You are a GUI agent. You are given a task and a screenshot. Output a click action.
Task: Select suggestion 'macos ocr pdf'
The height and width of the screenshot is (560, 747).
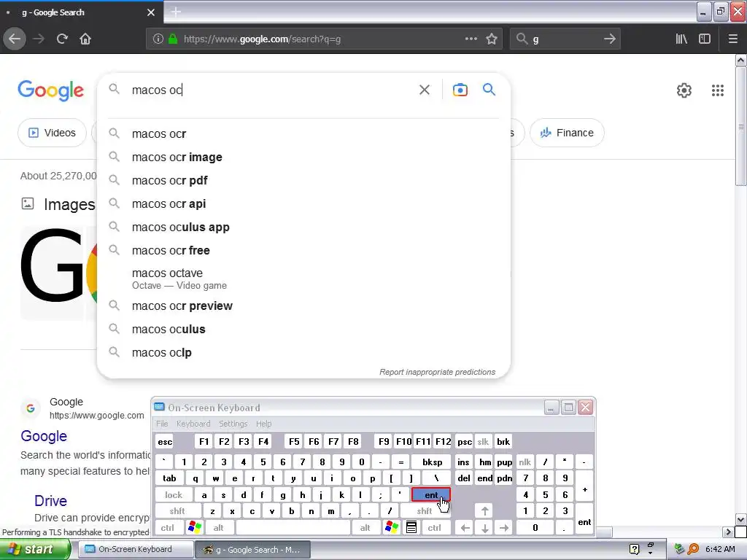[x=303, y=181]
